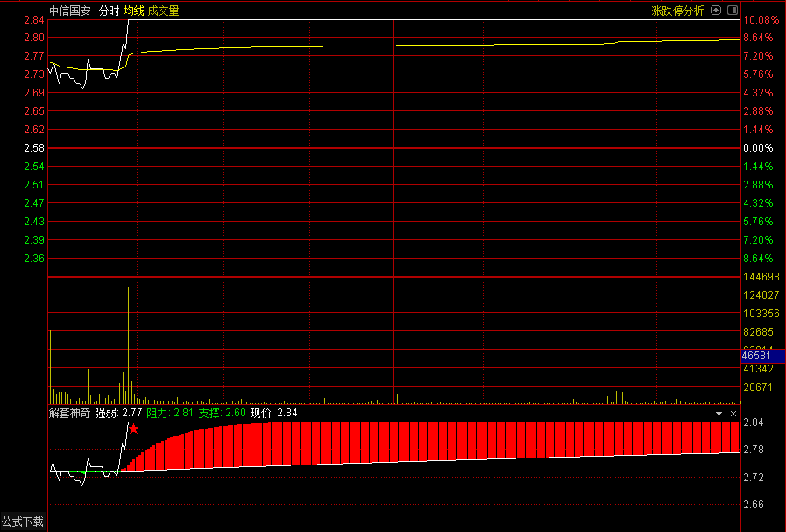Toggle the side panel icon at top right
This screenshot has width=786, height=532.
[x=731, y=11]
